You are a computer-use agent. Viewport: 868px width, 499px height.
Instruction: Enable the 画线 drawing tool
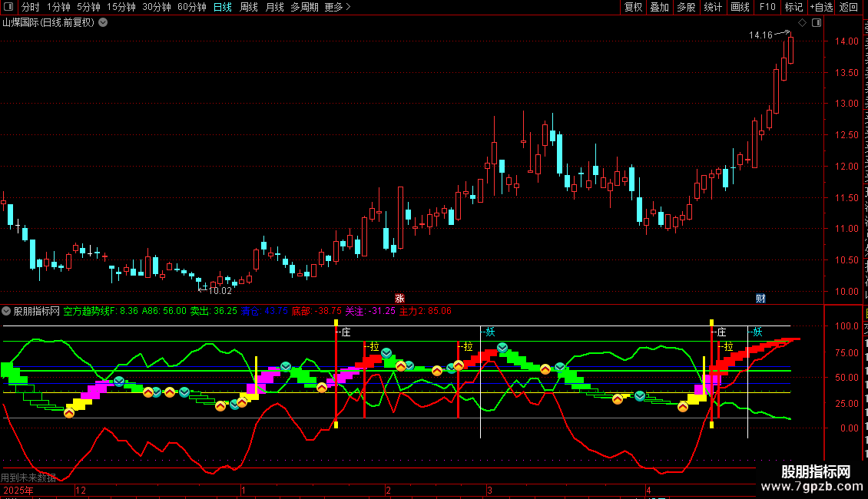[740, 7]
